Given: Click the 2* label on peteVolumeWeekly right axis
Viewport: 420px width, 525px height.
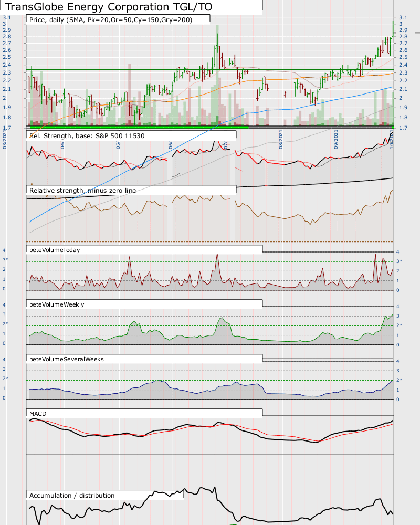Looking at the screenshot, I should 400,325.
